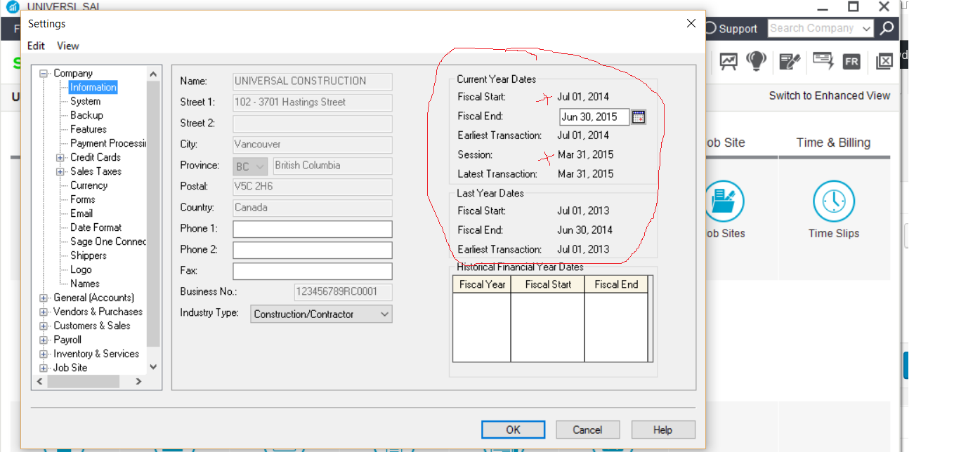
Task: Select Information in the settings tree
Action: [x=93, y=87]
